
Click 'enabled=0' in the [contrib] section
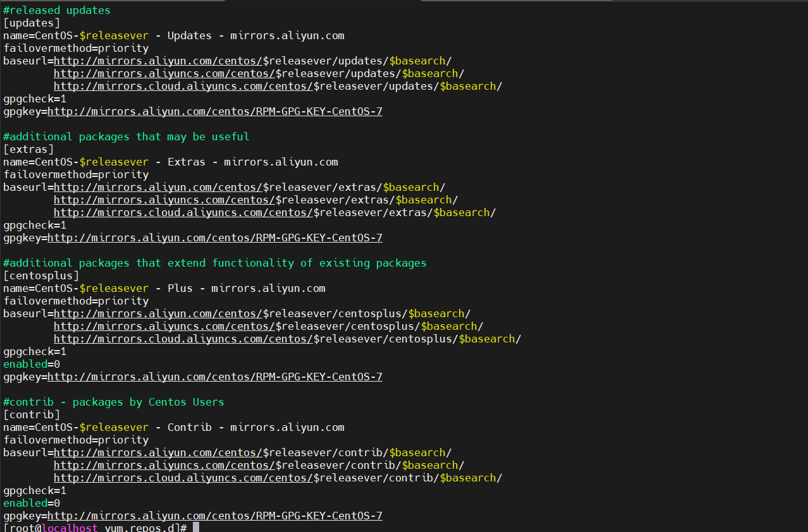pos(32,503)
